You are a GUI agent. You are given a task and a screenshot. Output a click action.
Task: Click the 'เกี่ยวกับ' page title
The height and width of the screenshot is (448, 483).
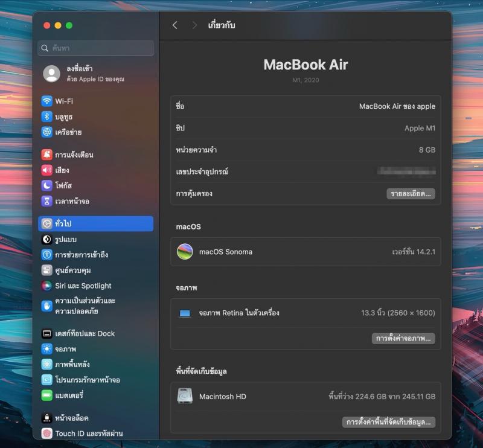pos(222,25)
